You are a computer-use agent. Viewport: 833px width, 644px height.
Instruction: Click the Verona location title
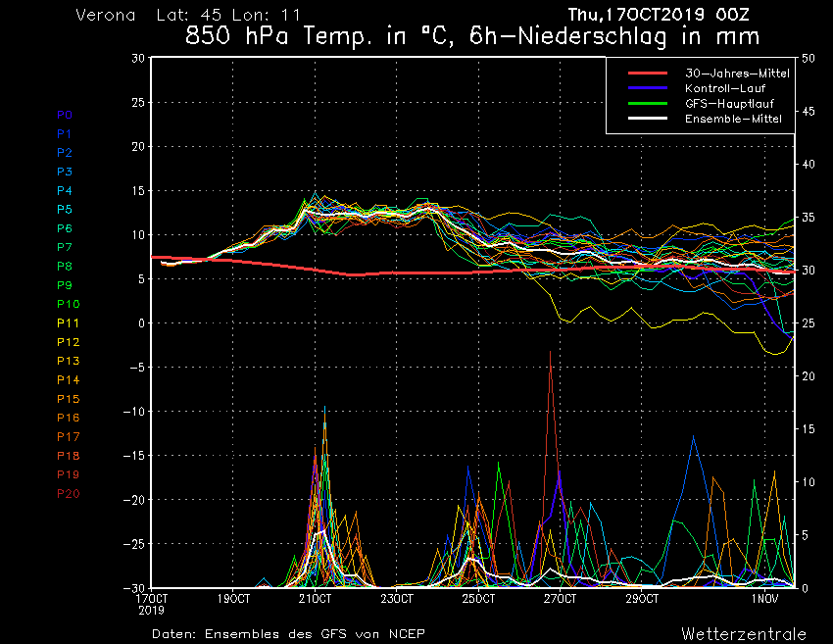pyautogui.click(x=106, y=15)
